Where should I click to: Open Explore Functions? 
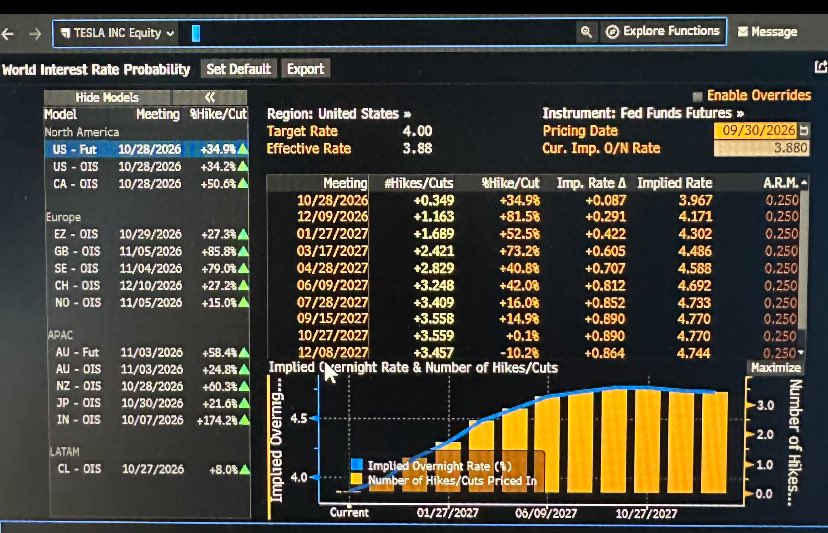pyautogui.click(x=663, y=32)
